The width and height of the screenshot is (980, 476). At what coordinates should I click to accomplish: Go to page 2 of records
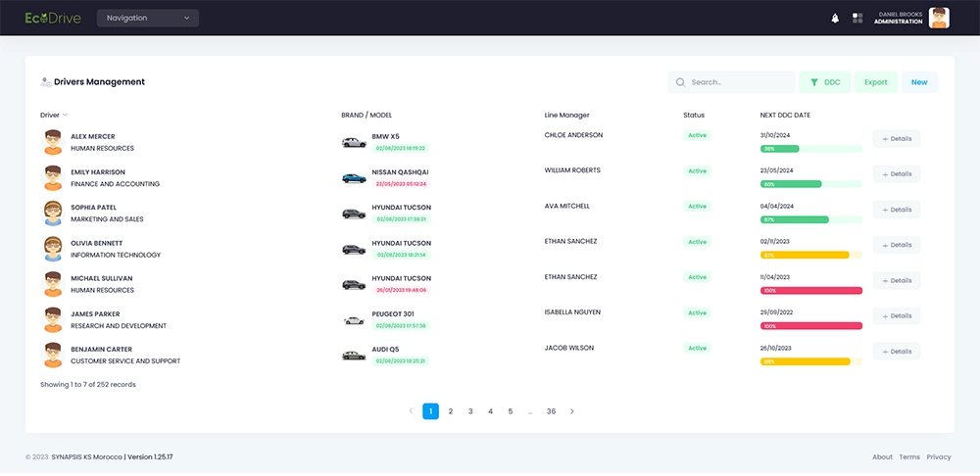coord(451,411)
